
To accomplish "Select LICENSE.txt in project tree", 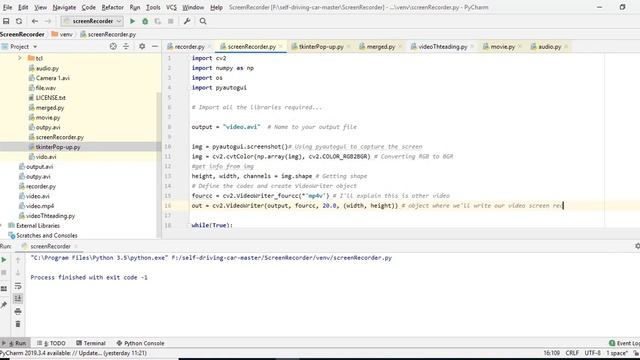I will click(51, 98).
